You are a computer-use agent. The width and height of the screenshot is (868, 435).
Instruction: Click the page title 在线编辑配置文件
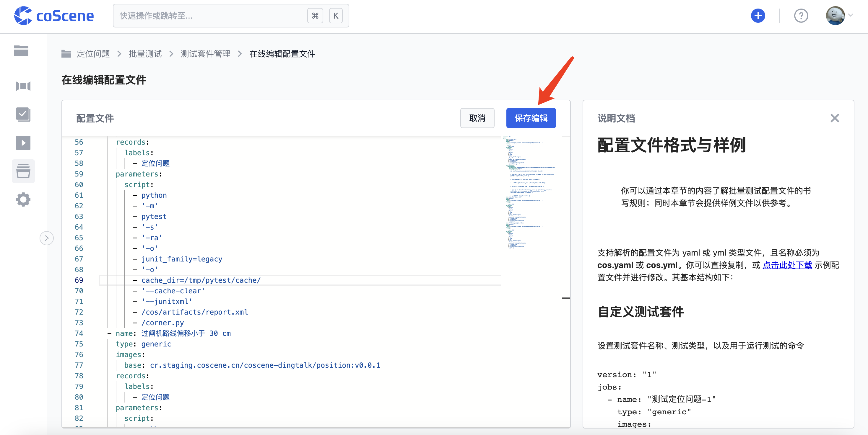click(x=104, y=80)
